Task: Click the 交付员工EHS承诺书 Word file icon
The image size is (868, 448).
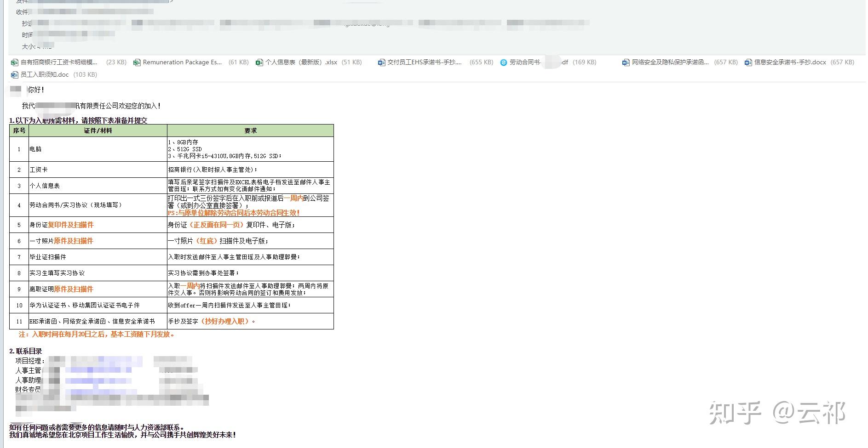Action: (x=381, y=62)
